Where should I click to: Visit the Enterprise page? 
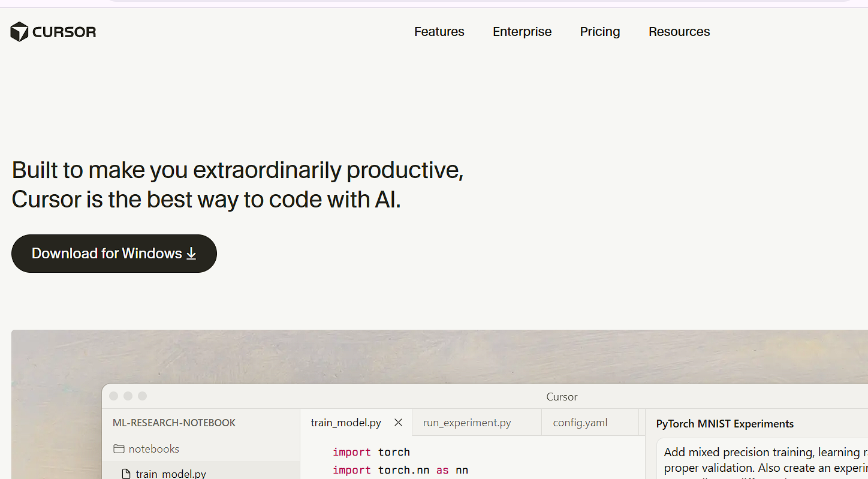pyautogui.click(x=522, y=31)
